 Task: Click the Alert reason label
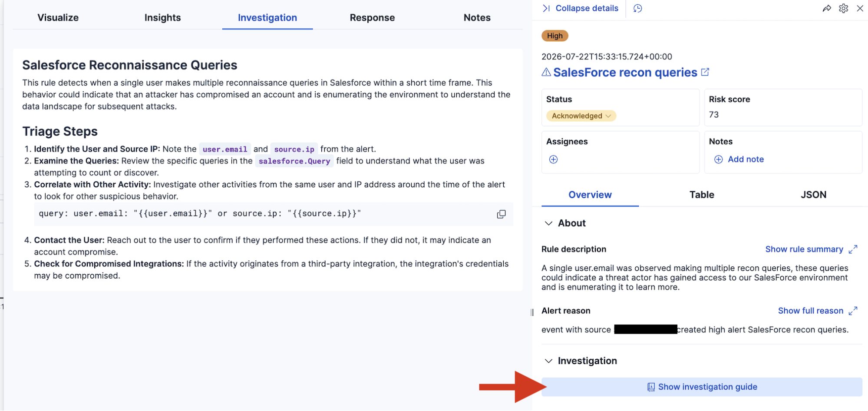[x=566, y=311]
